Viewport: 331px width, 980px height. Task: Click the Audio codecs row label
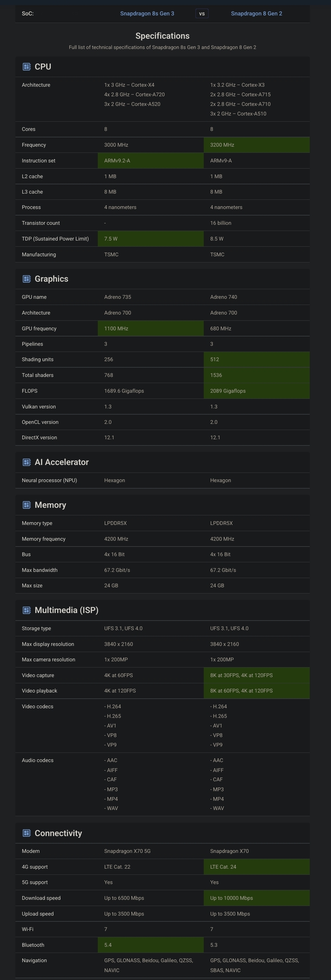pos(38,760)
